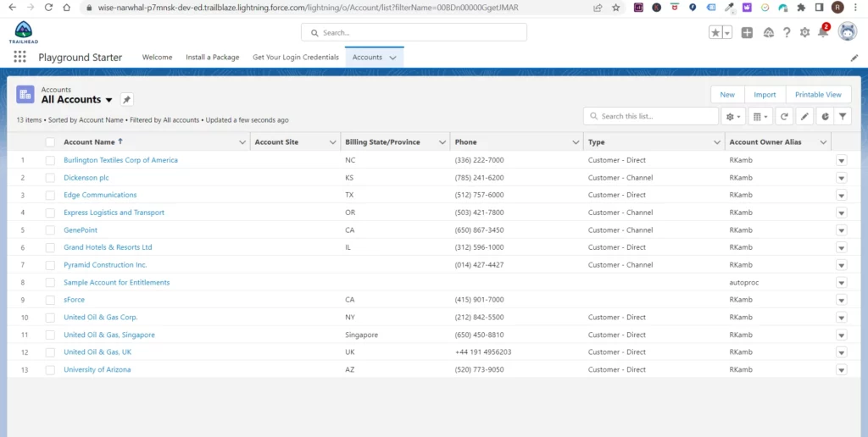Open the All Accounts list view dropdown
This screenshot has height=437, width=868.
pyautogui.click(x=109, y=100)
